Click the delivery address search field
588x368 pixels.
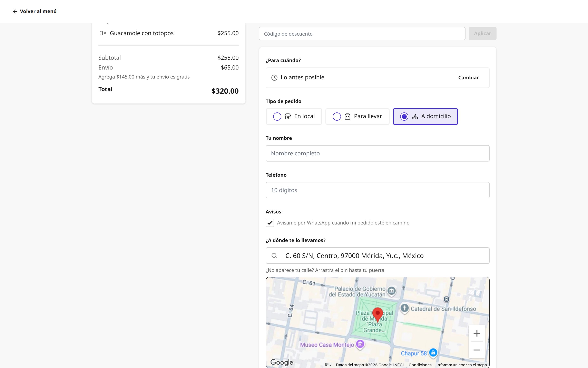coord(377,256)
